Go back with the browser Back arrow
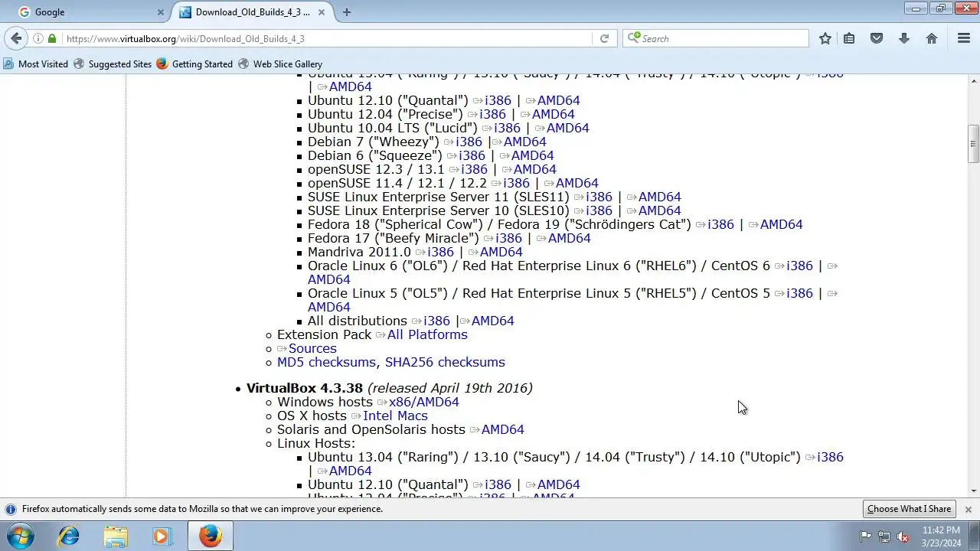The height and width of the screenshot is (551, 980). tap(16, 38)
